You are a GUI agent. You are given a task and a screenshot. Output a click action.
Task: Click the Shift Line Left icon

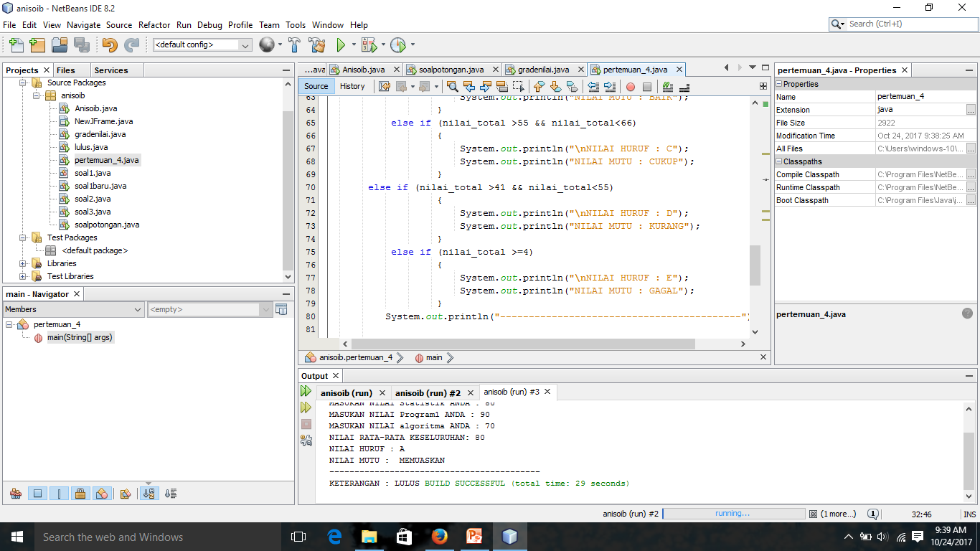point(593,86)
